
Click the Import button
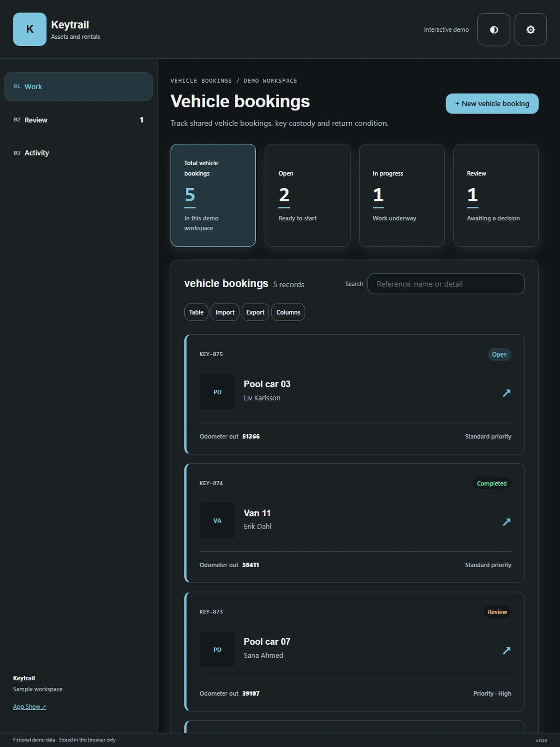pos(225,312)
